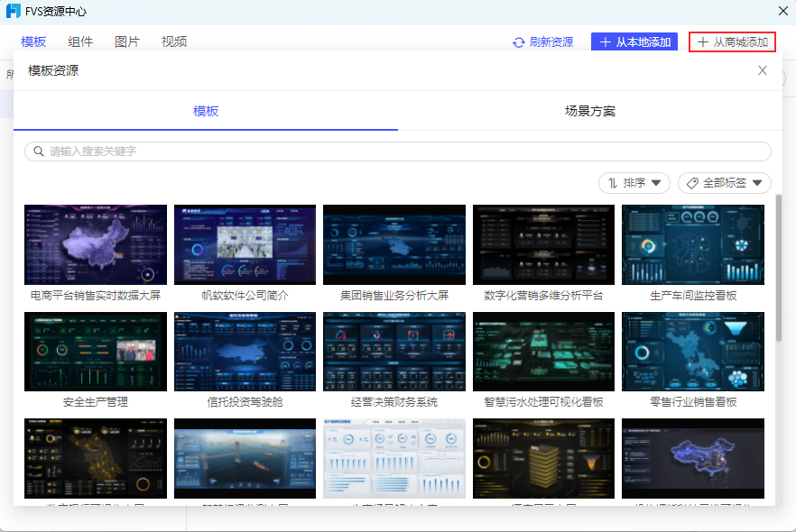
Task: Open the 组件 top tab
Action: pos(80,41)
